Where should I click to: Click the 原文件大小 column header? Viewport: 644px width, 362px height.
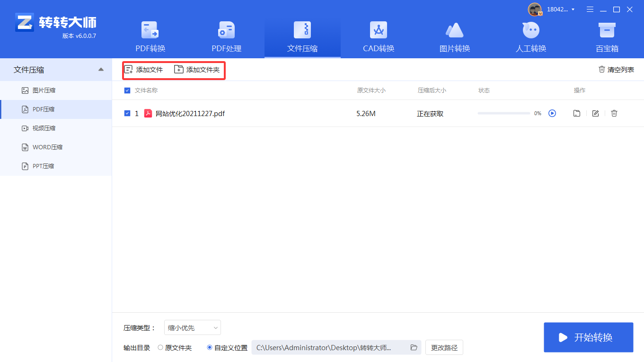pyautogui.click(x=371, y=90)
